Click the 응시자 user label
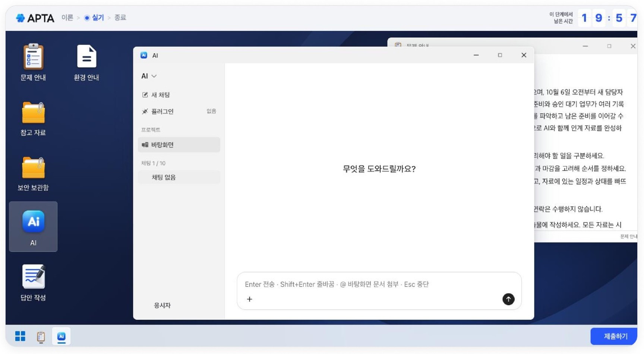Screen dimensions: 644x354 pyautogui.click(x=162, y=305)
